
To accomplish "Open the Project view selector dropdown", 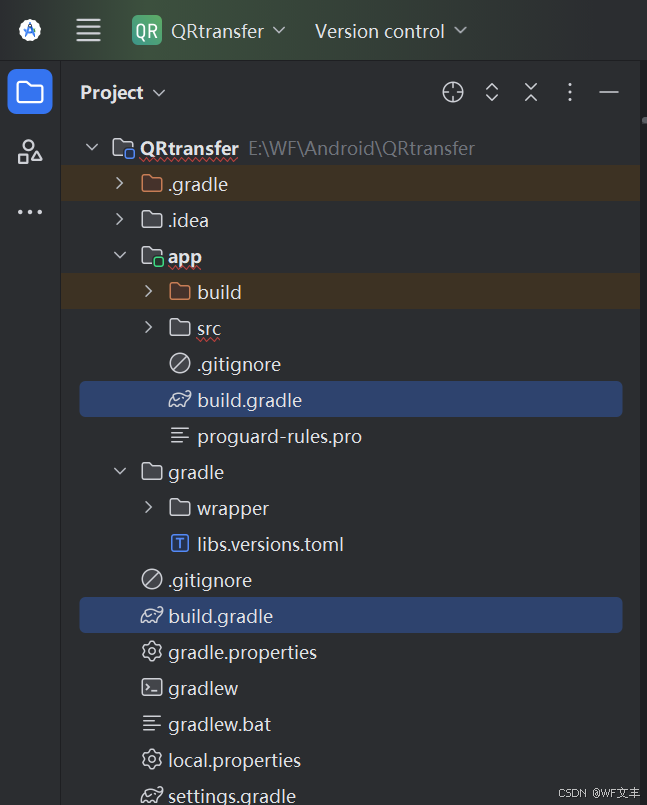I will point(123,93).
